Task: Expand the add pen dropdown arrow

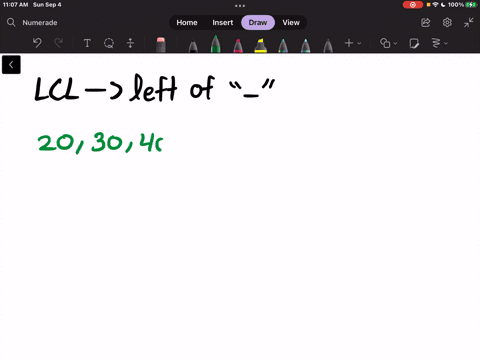Action: click(359, 43)
